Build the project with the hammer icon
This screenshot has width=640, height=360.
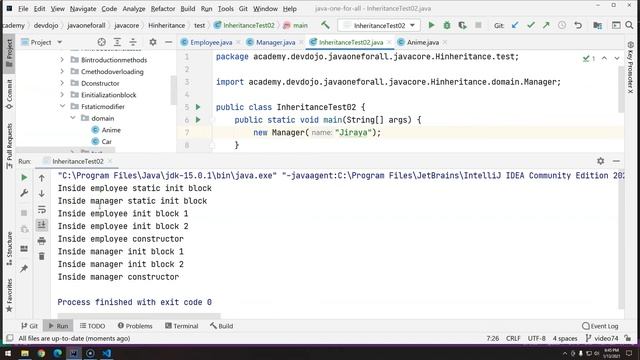click(325, 25)
